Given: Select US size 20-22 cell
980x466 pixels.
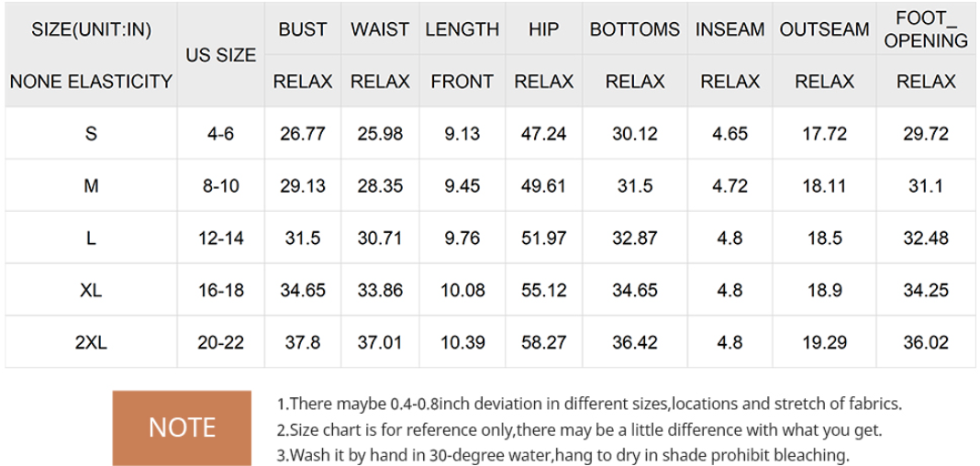Looking at the screenshot, I should [x=221, y=343].
